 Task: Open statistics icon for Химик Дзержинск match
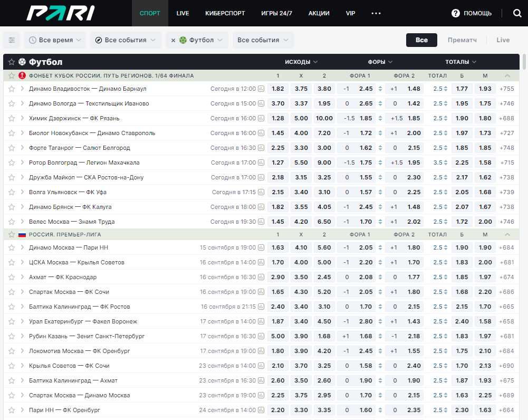pos(261,118)
